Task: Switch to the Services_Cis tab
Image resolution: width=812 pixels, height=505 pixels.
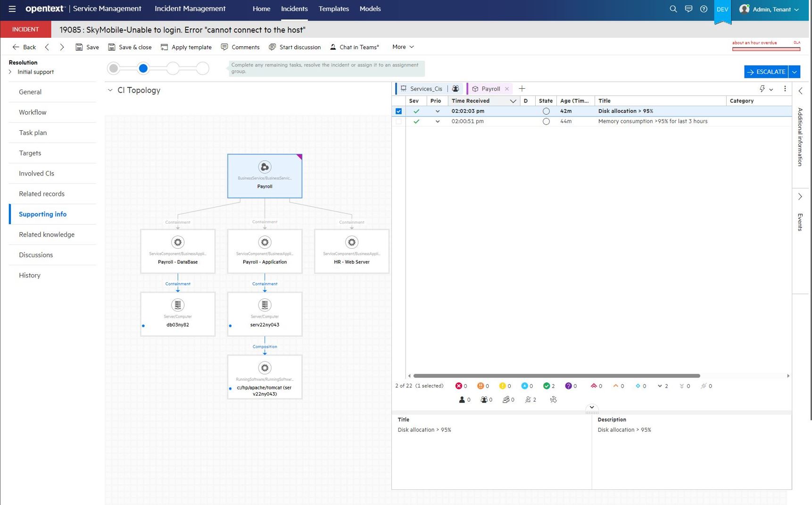Action: [425, 88]
